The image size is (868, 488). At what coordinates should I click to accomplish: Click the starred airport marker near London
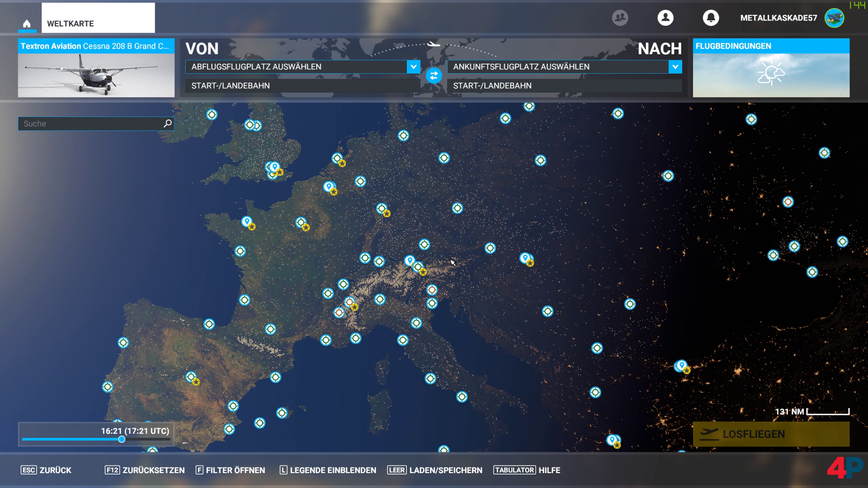point(275,167)
